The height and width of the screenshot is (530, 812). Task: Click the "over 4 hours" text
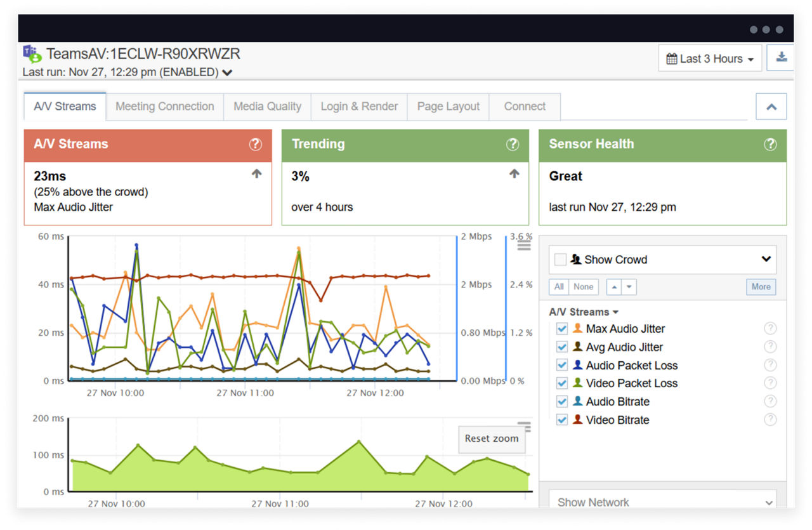322,207
